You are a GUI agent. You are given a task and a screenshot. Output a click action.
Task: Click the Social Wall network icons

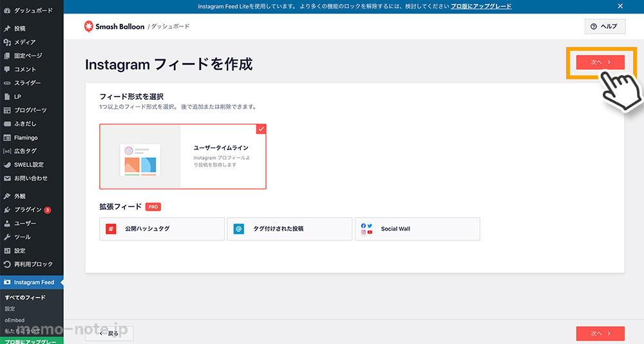366,229
